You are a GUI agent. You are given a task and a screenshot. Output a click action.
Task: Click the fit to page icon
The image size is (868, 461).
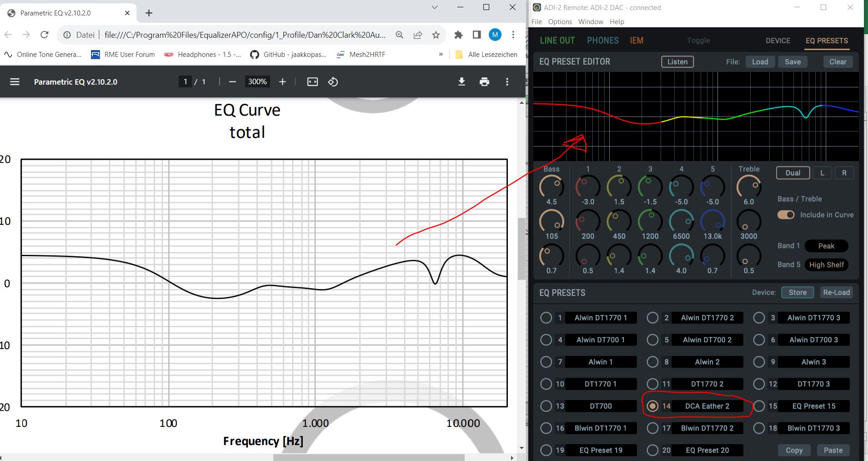(312, 82)
